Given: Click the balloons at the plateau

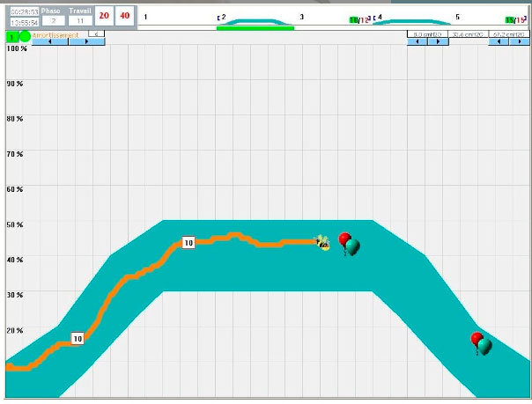Looking at the screenshot, I should (x=349, y=244).
